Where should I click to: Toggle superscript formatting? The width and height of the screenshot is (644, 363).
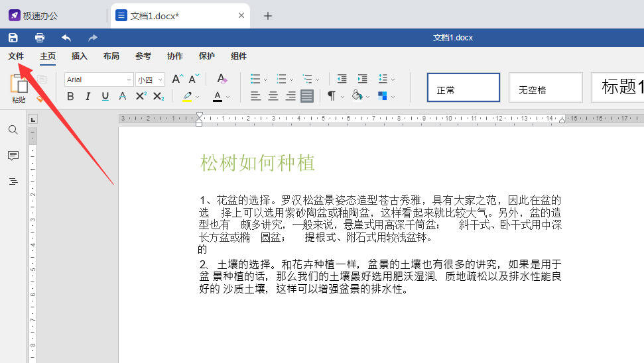coord(141,97)
